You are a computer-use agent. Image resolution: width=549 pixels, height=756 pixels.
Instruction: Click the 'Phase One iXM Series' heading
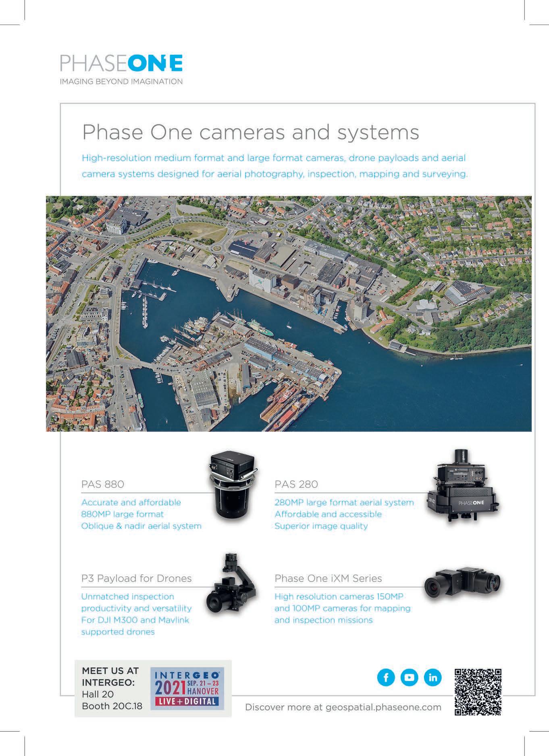[x=328, y=578]
